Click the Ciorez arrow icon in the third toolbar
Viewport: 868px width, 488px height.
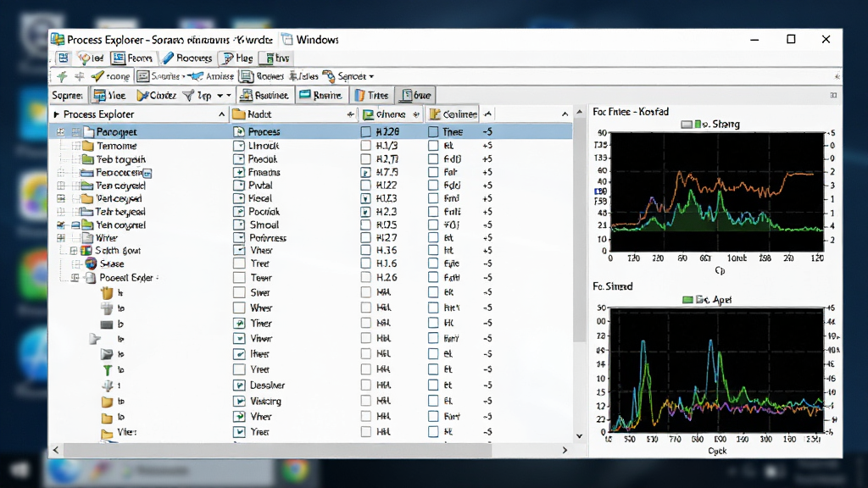142,95
